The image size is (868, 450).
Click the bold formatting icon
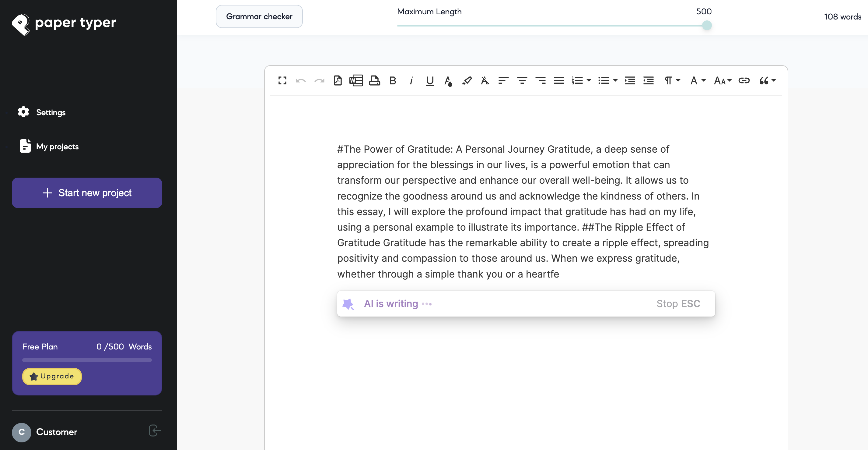pyautogui.click(x=393, y=80)
